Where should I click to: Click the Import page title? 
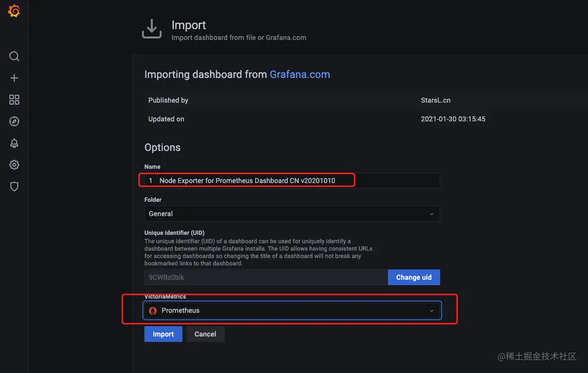pyautogui.click(x=189, y=25)
